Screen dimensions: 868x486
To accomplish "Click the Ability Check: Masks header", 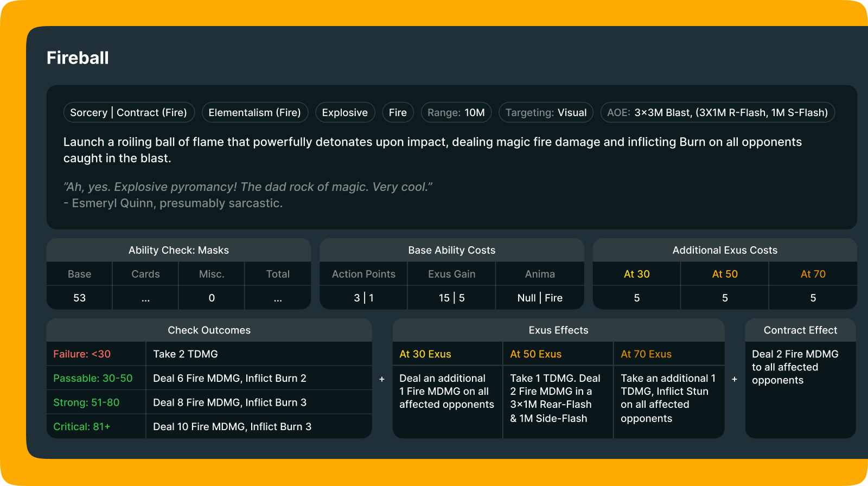I will [x=178, y=250].
